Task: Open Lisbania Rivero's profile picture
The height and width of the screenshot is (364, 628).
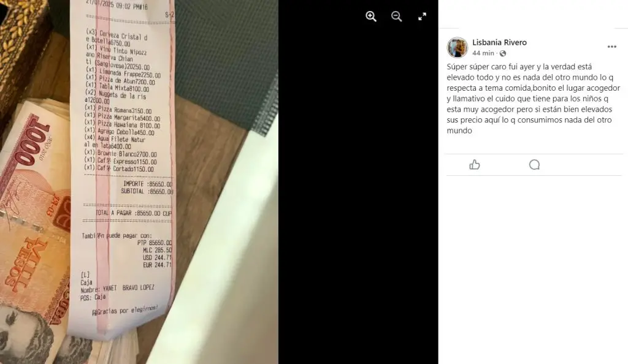Action: click(457, 48)
